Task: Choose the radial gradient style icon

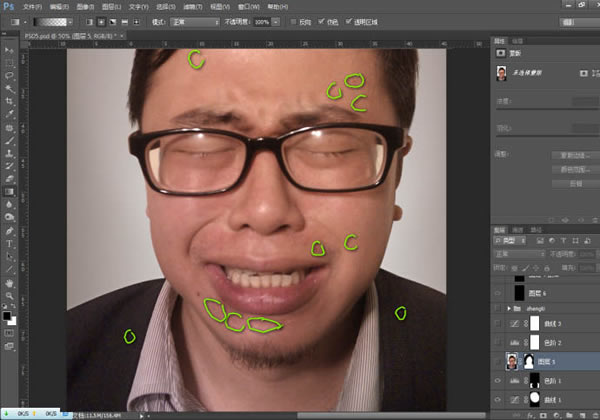Action: pyautogui.click(x=101, y=22)
